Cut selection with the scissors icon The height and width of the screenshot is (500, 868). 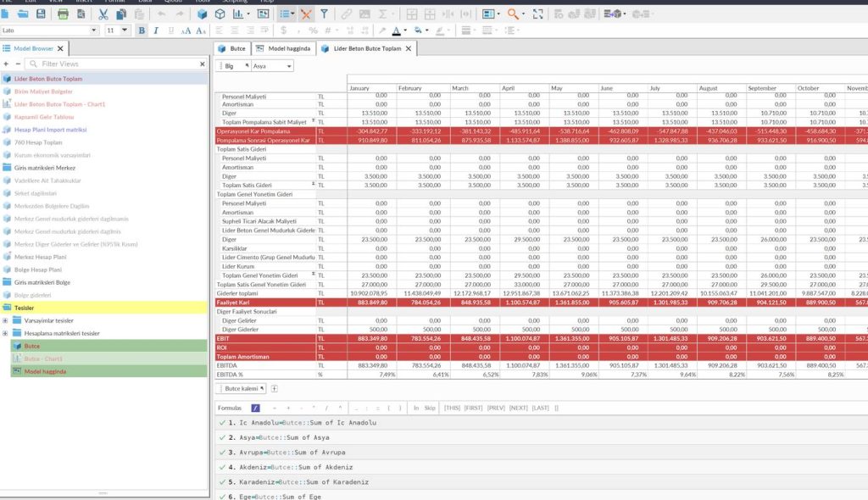(103, 14)
